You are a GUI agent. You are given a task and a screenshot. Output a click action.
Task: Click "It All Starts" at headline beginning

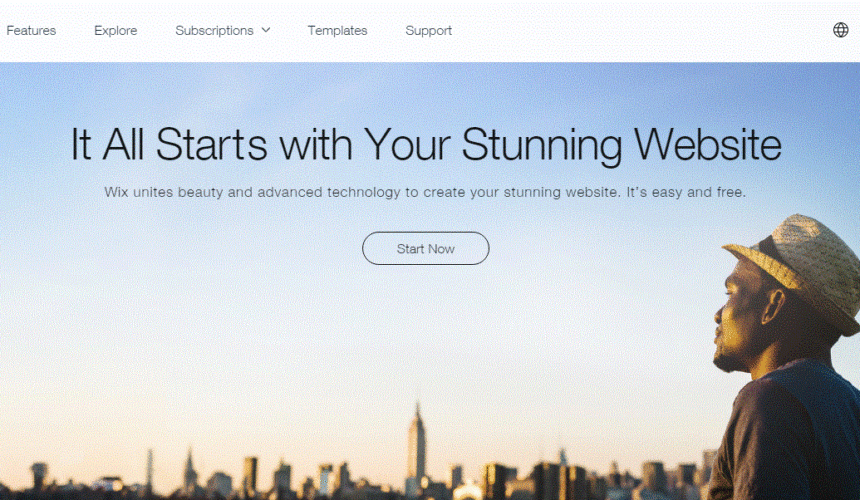[x=169, y=145]
